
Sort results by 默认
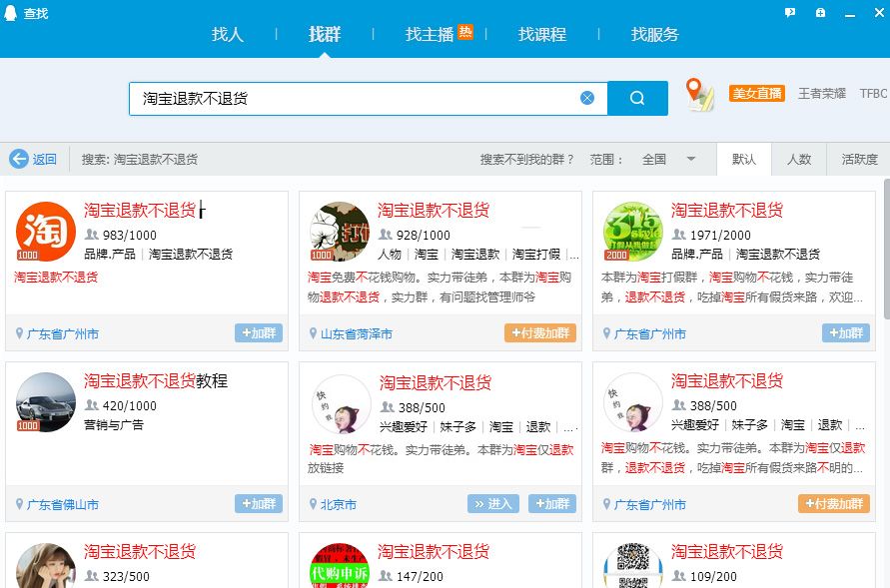pyautogui.click(x=744, y=160)
